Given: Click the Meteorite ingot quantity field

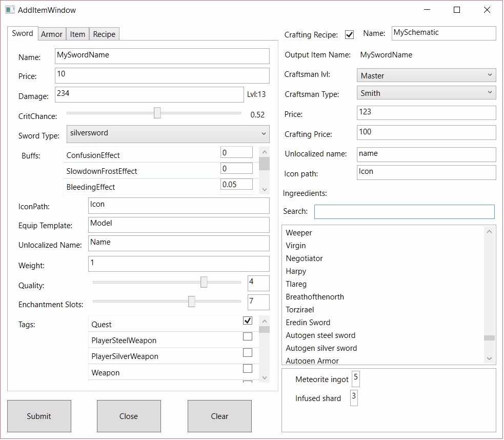Looking at the screenshot, I should [x=356, y=379].
